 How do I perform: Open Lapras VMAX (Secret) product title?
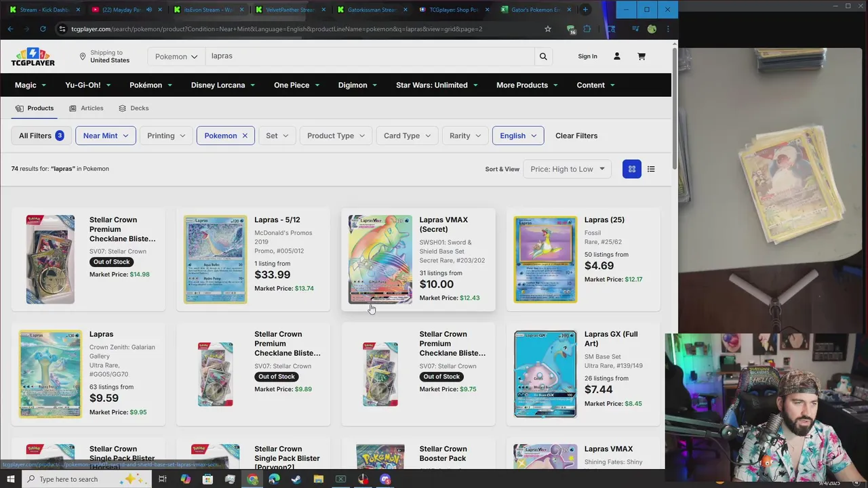443,224
